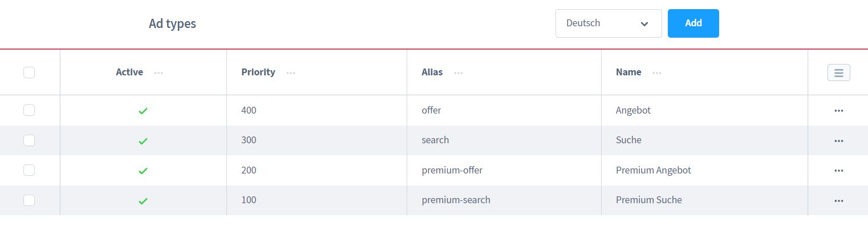Click the Add button
The image size is (868, 234).
point(693,23)
